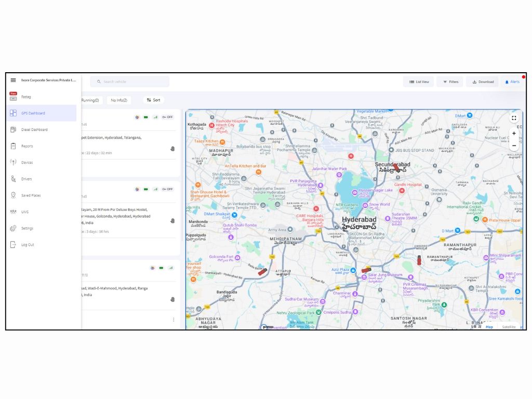This screenshot has width=532, height=399.
Task: Open the Filters button
Action: click(450, 82)
